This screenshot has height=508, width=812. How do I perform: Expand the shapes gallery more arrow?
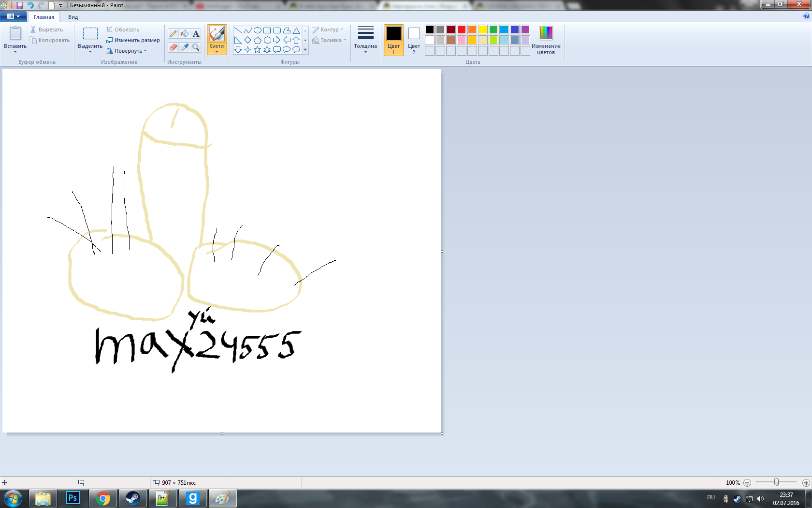tap(305, 49)
